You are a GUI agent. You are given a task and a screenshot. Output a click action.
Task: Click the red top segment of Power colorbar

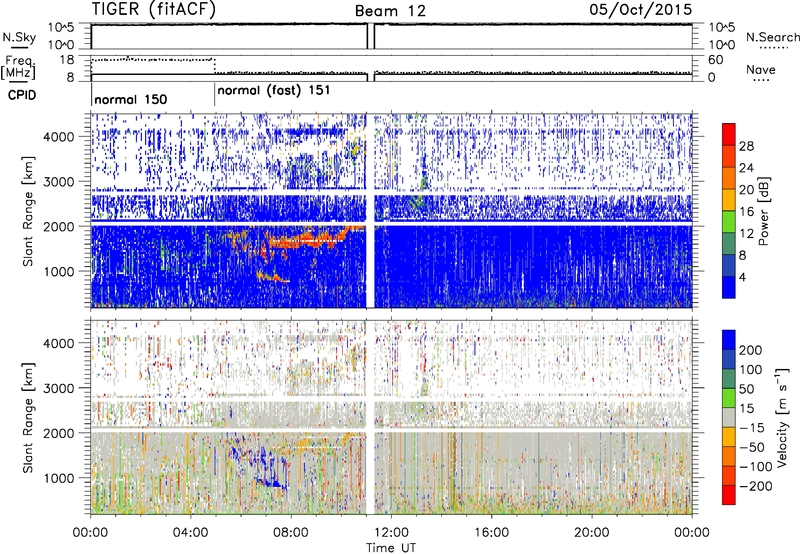[729, 134]
